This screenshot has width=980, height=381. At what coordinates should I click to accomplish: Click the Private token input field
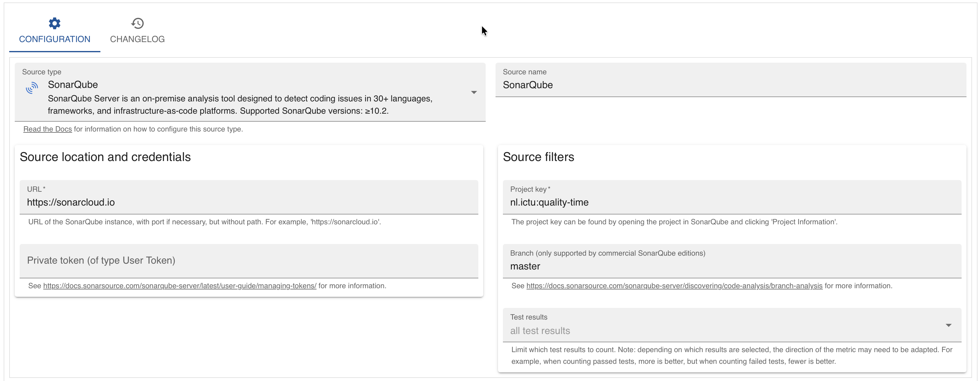[x=249, y=261]
